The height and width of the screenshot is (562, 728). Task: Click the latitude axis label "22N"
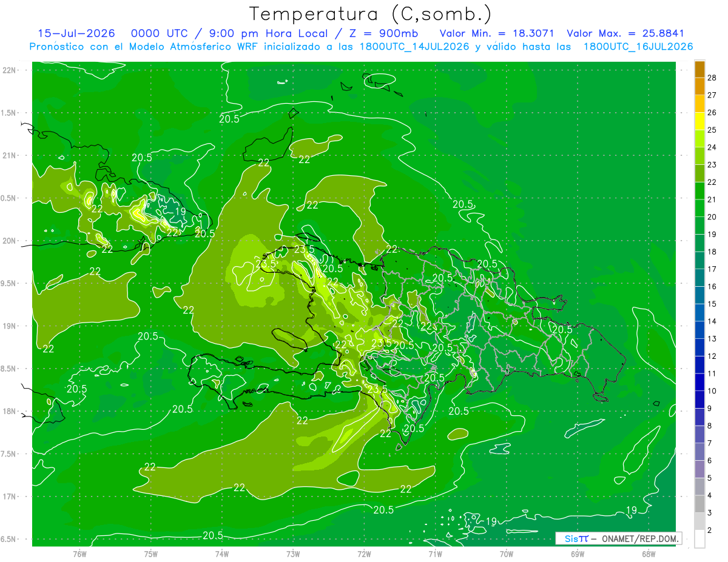(x=10, y=70)
